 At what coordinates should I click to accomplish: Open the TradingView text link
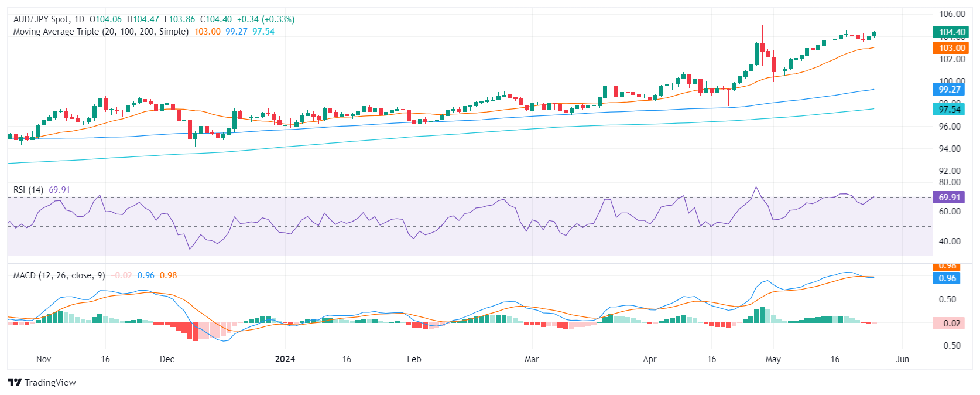point(50,383)
